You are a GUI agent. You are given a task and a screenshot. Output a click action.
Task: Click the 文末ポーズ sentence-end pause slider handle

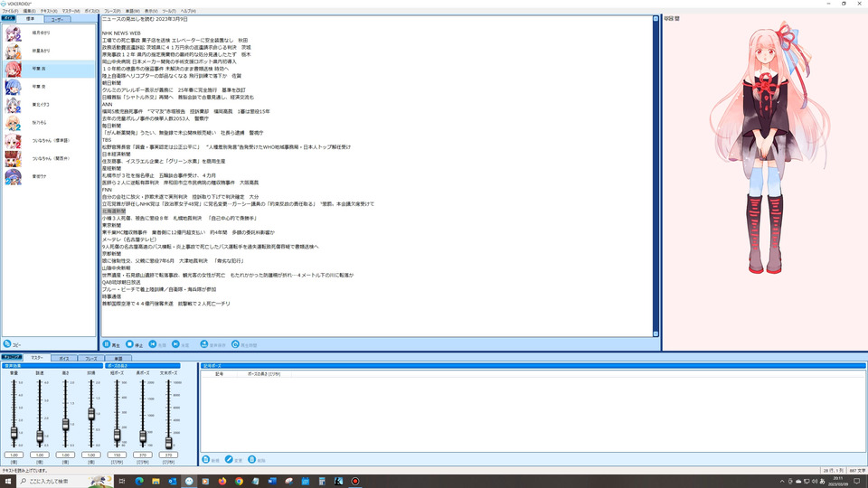tap(168, 442)
